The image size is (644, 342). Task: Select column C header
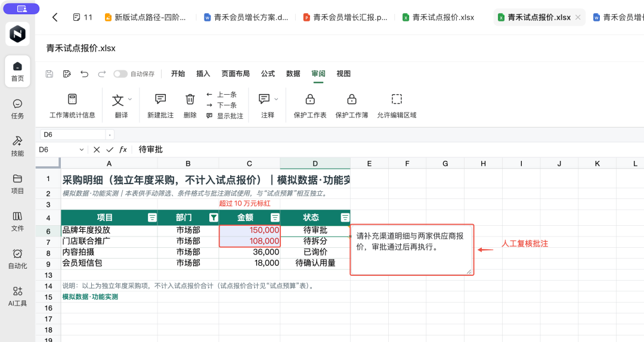click(249, 163)
